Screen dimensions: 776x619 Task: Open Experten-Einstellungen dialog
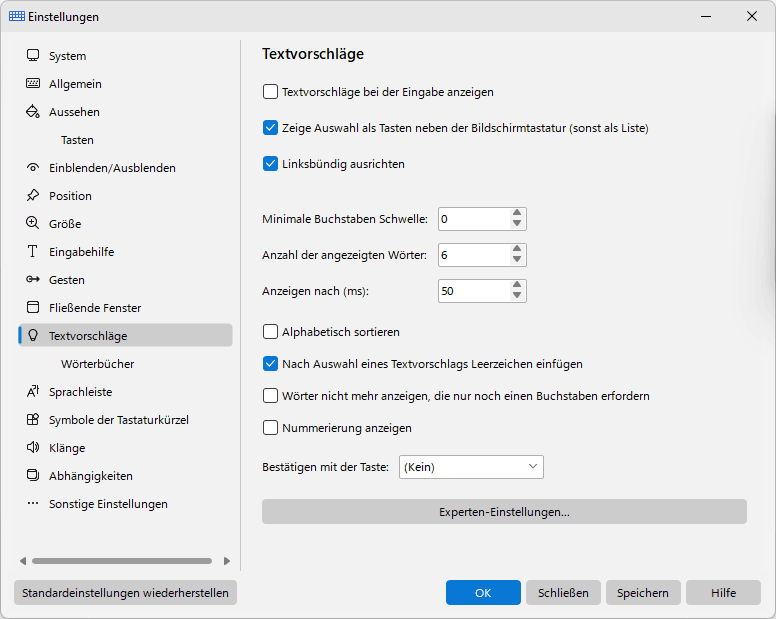504,512
